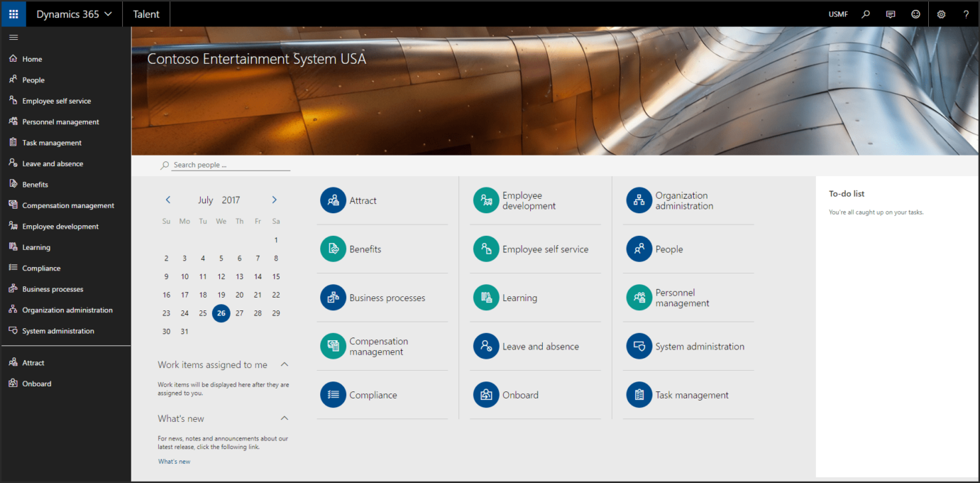Viewport: 980px width, 483px height.
Task: Open the messages icon in top bar
Action: click(891, 14)
